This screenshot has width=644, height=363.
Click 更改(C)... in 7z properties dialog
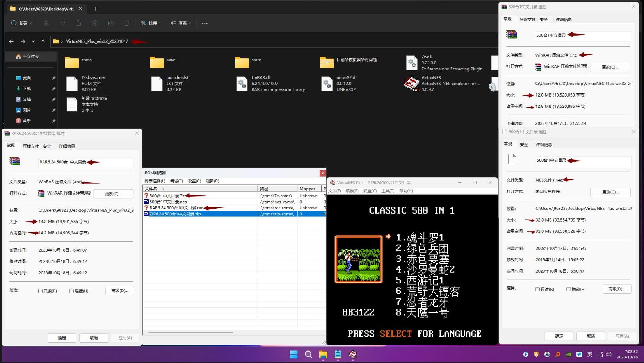click(x=610, y=67)
